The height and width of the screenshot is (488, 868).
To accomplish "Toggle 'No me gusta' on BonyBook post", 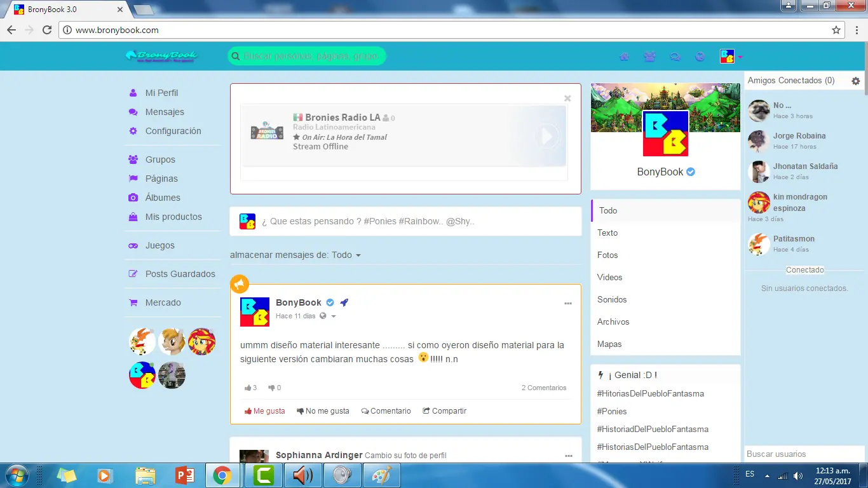I will (x=323, y=411).
